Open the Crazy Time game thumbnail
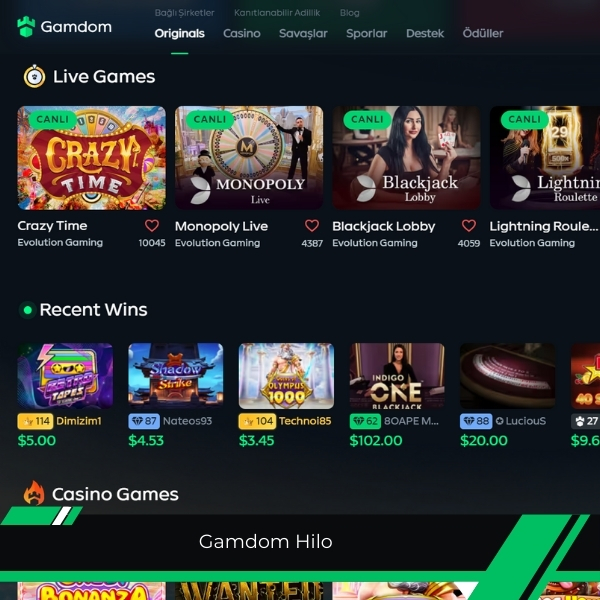The height and width of the screenshot is (600, 600). pyautogui.click(x=91, y=158)
